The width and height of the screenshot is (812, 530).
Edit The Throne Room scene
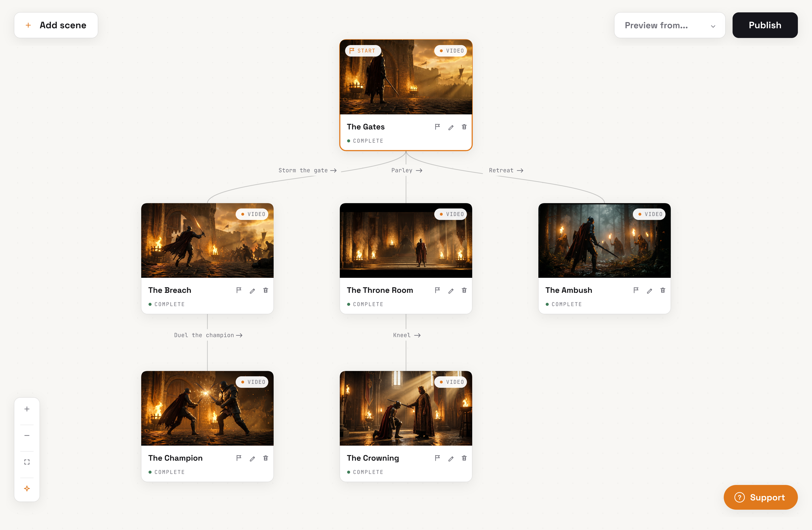(451, 291)
